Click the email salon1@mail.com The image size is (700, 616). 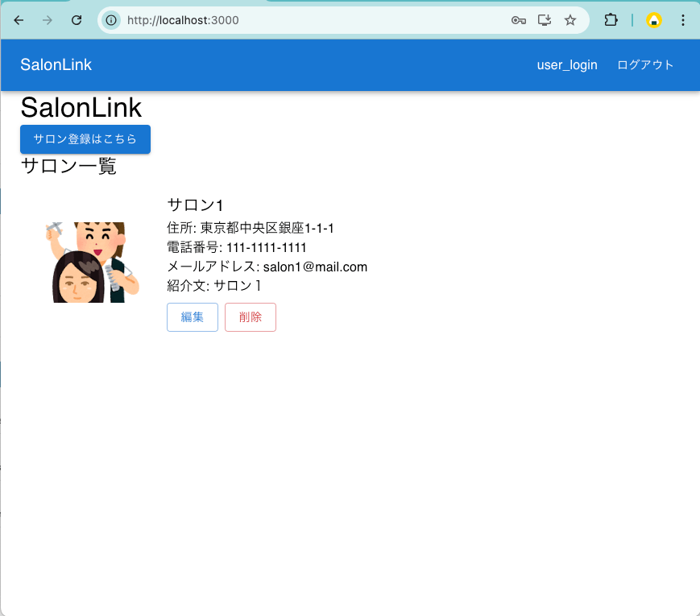315,267
